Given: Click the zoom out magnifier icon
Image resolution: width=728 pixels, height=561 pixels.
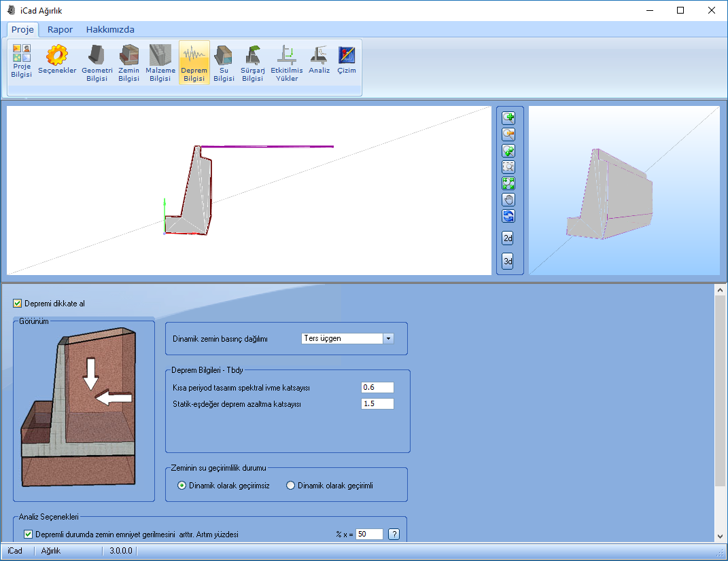Looking at the screenshot, I should 508,134.
